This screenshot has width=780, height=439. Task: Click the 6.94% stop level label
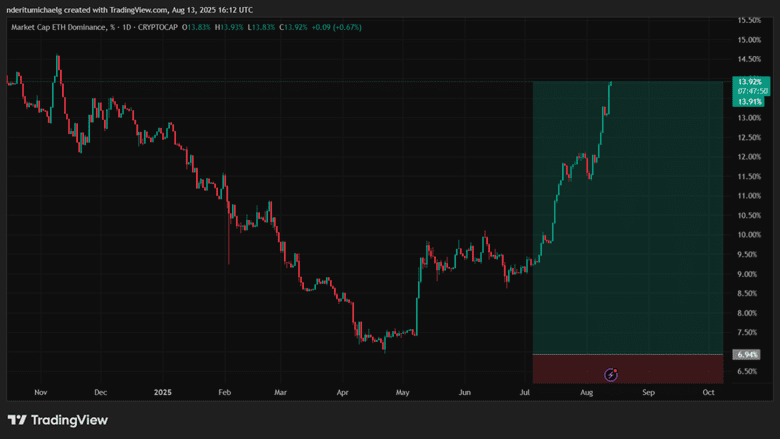747,354
